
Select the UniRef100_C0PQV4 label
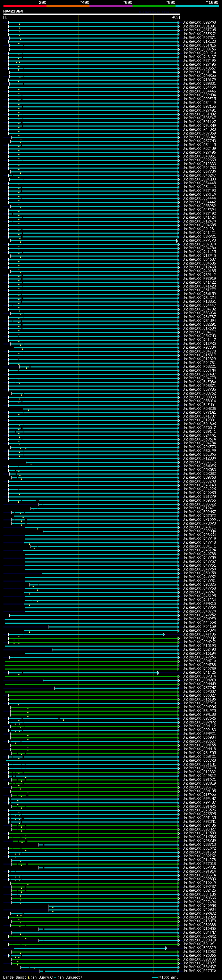(x=199, y=630)
